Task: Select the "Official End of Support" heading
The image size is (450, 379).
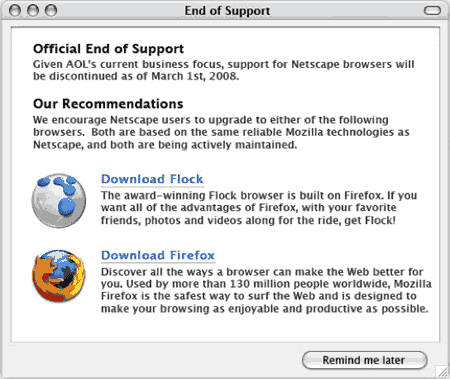Action: click(x=108, y=49)
